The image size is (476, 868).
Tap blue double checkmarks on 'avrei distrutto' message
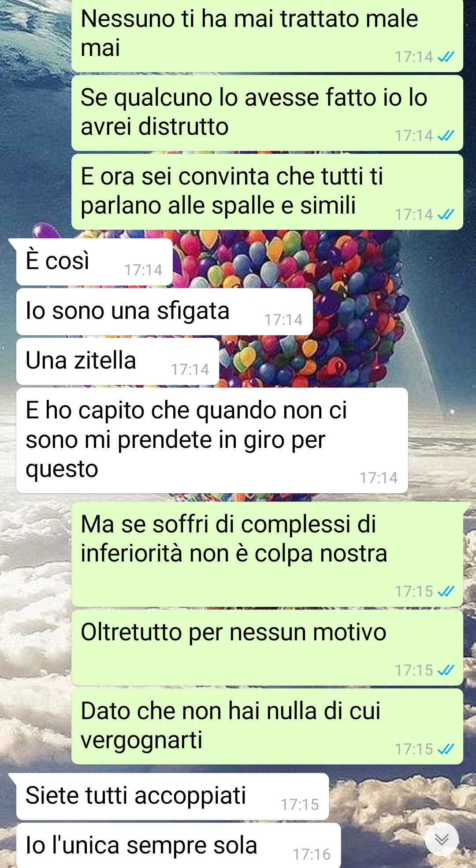446,136
